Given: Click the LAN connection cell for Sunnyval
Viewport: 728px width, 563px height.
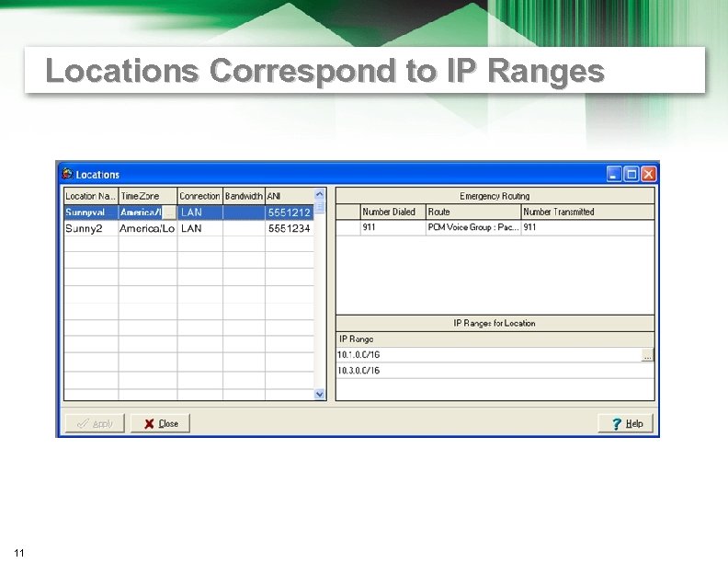Looking at the screenshot, I should (199, 213).
